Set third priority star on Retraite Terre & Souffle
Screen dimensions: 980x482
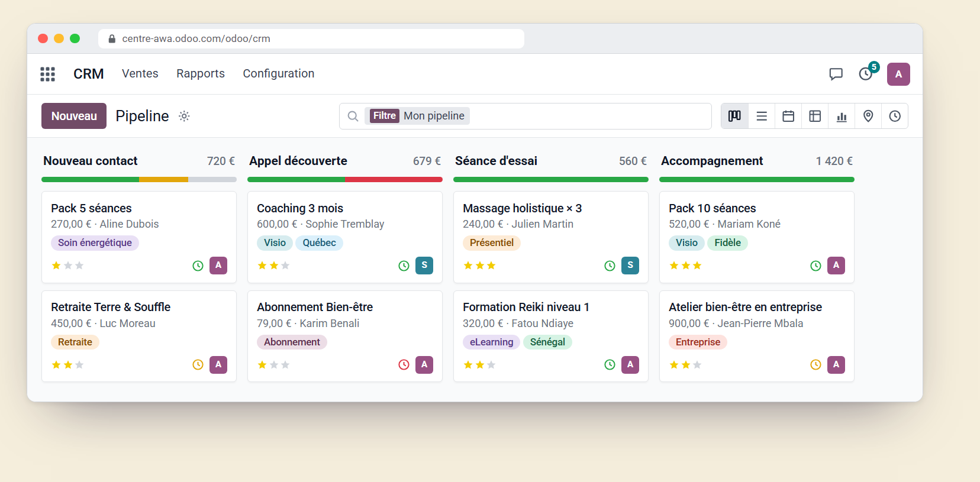pos(79,365)
